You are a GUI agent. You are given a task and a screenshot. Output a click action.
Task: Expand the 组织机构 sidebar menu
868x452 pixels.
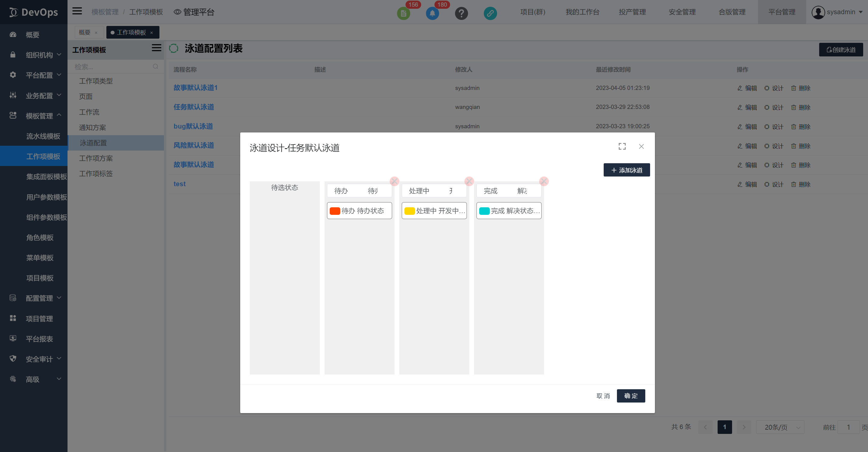click(39, 55)
